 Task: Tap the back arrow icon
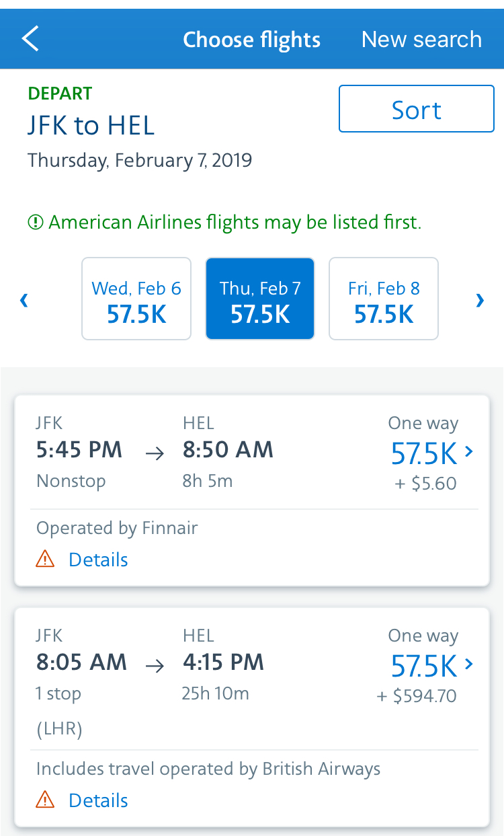coord(31,39)
